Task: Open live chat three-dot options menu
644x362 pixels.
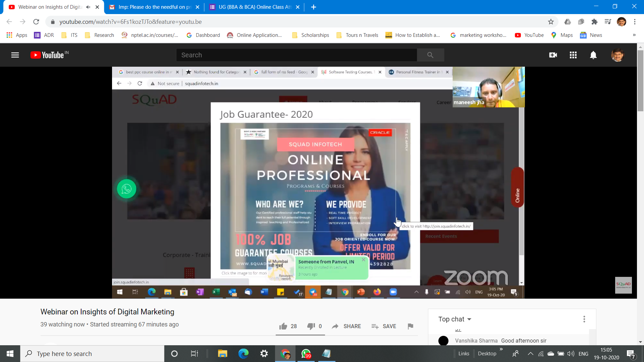Action: coord(584,319)
